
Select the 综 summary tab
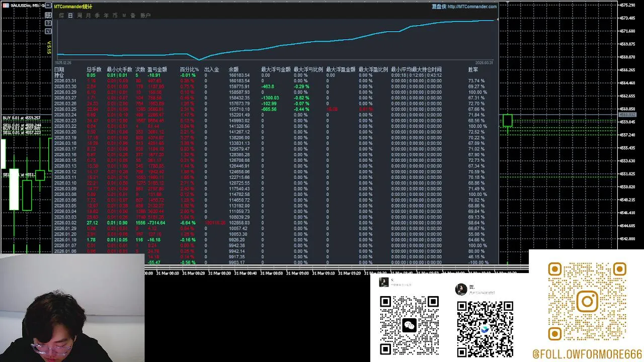tap(61, 16)
